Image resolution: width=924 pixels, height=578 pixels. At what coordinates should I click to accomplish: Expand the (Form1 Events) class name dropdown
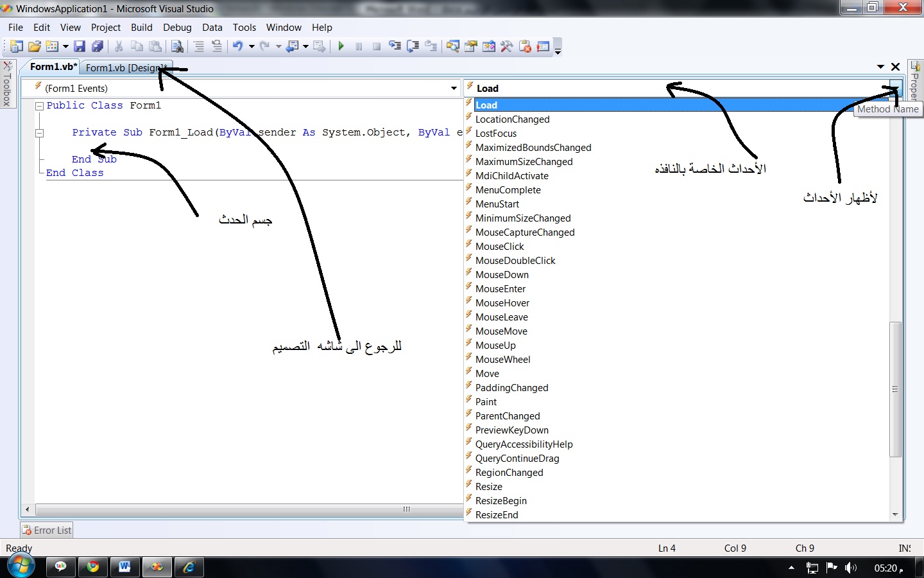(454, 88)
